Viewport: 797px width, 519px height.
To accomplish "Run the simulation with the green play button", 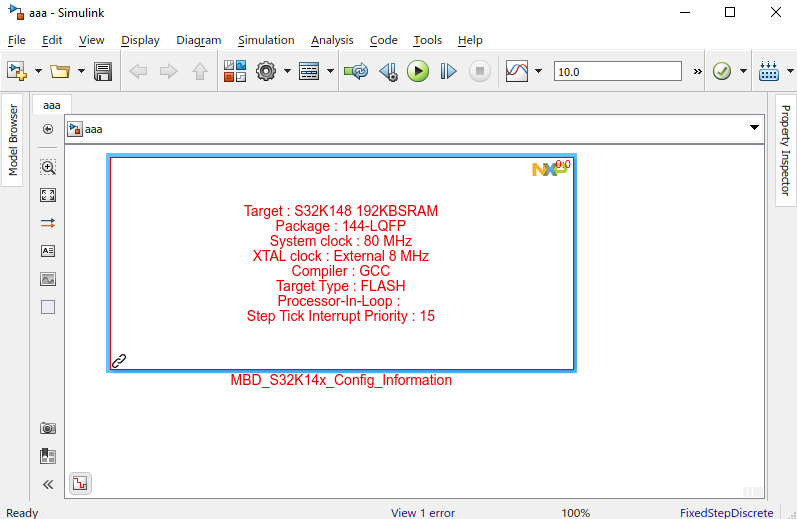I will (418, 71).
